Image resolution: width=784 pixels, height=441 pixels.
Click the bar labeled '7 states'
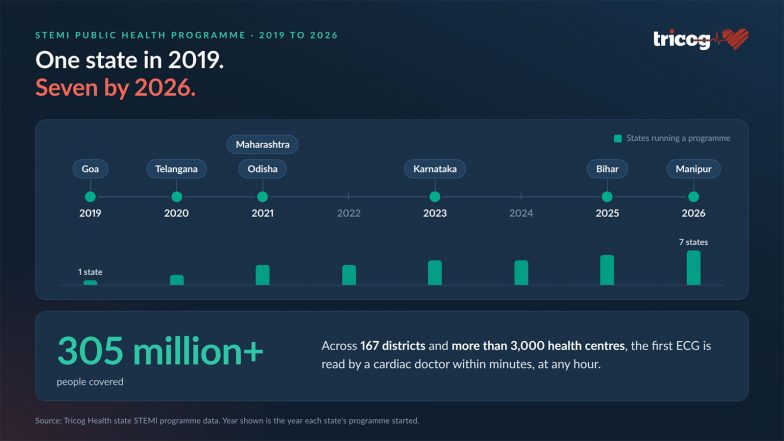coord(694,268)
